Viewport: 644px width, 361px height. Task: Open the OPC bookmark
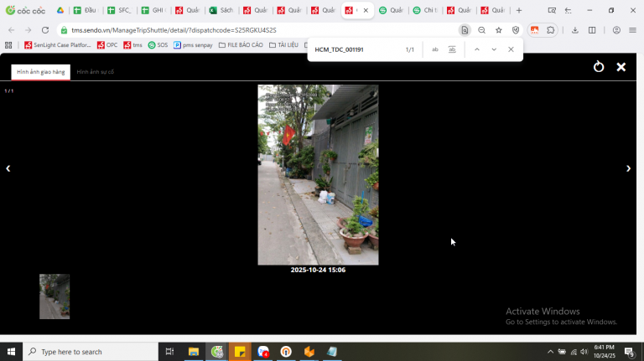coord(107,45)
